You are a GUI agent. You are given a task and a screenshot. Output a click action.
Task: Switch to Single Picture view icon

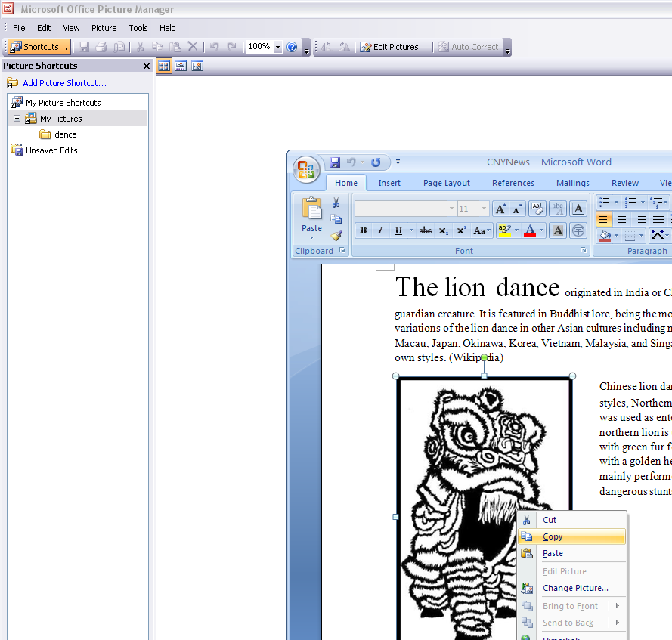point(197,66)
